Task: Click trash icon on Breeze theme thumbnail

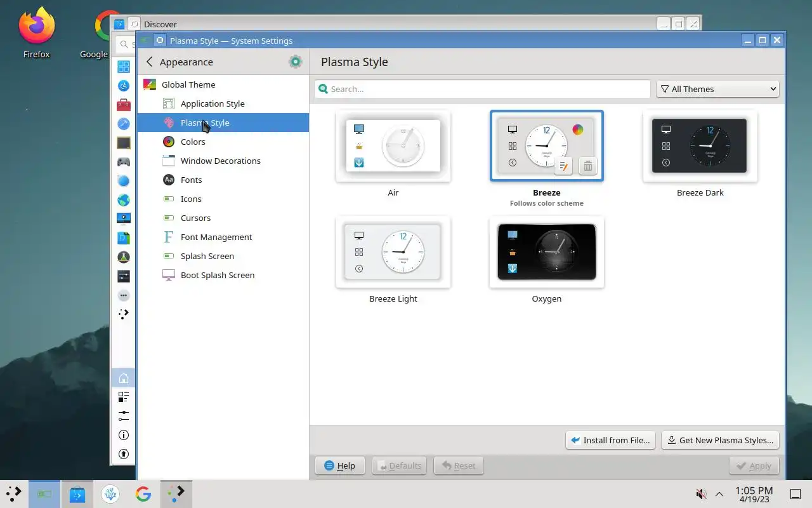Action: tap(587, 166)
